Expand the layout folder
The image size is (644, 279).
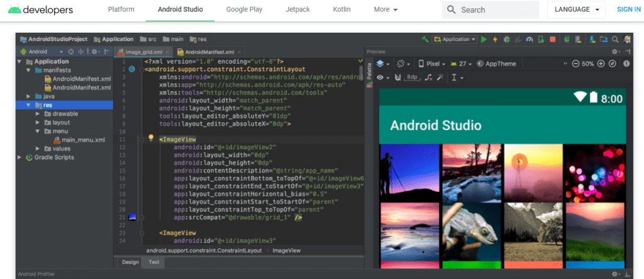pyautogui.click(x=38, y=122)
